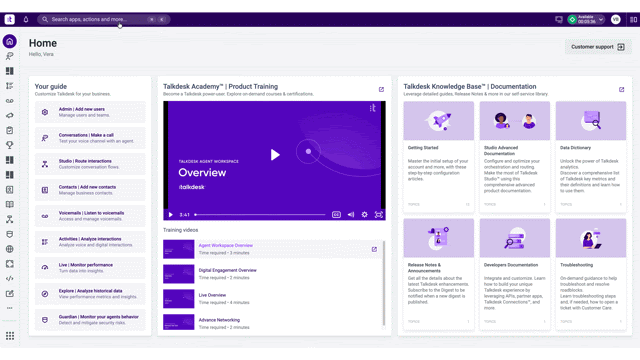The height and width of the screenshot is (360, 640).
Task: Select Live Overview training video
Action: click(272, 299)
